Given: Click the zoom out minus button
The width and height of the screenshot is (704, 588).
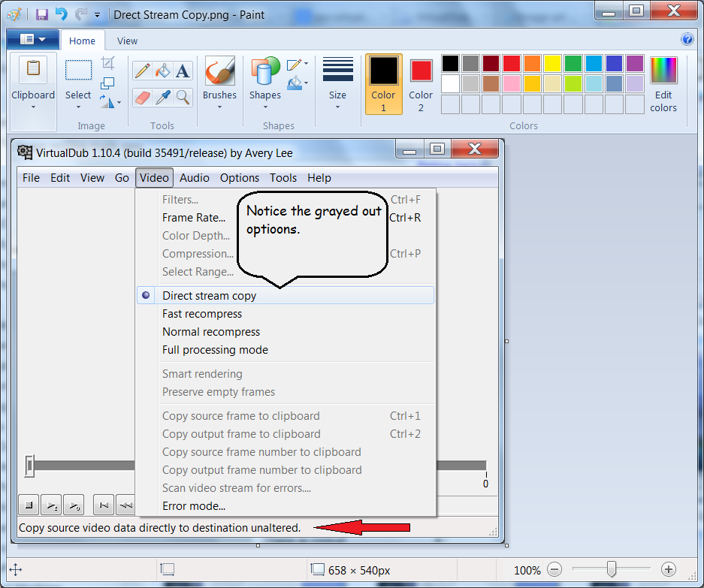Looking at the screenshot, I should (x=554, y=570).
